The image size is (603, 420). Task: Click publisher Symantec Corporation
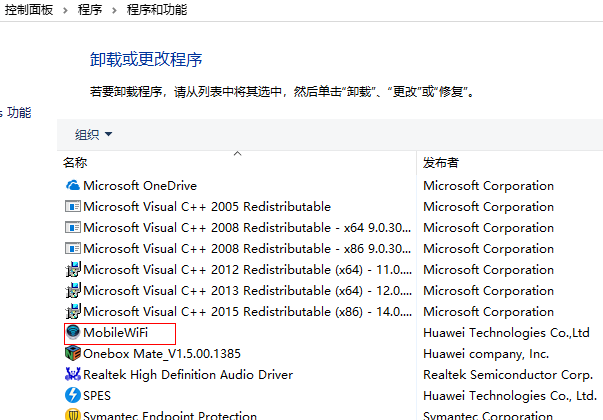[x=488, y=415]
